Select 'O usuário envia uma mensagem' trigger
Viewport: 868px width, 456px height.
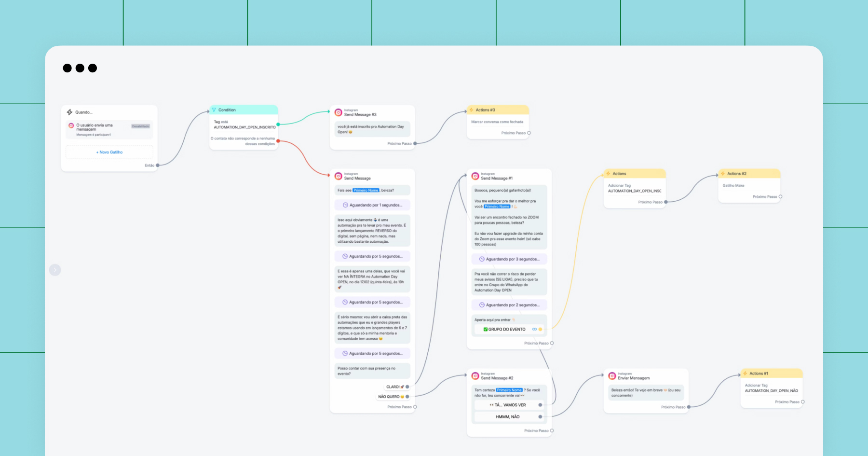pos(109,130)
